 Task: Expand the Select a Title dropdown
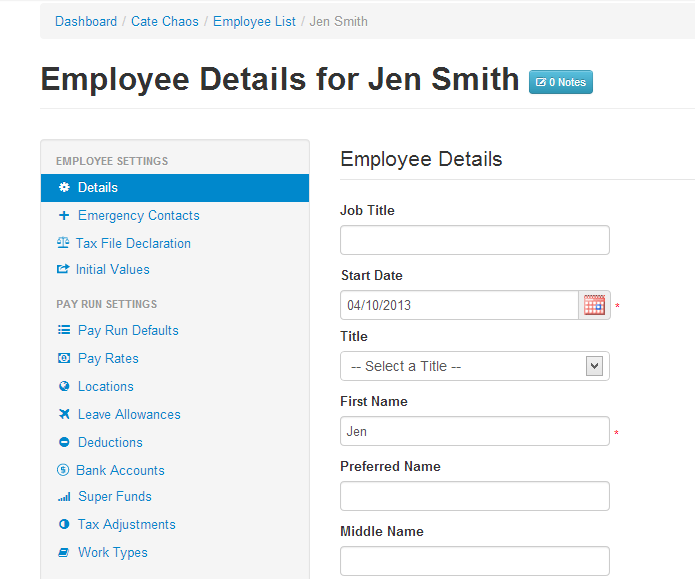click(x=475, y=366)
